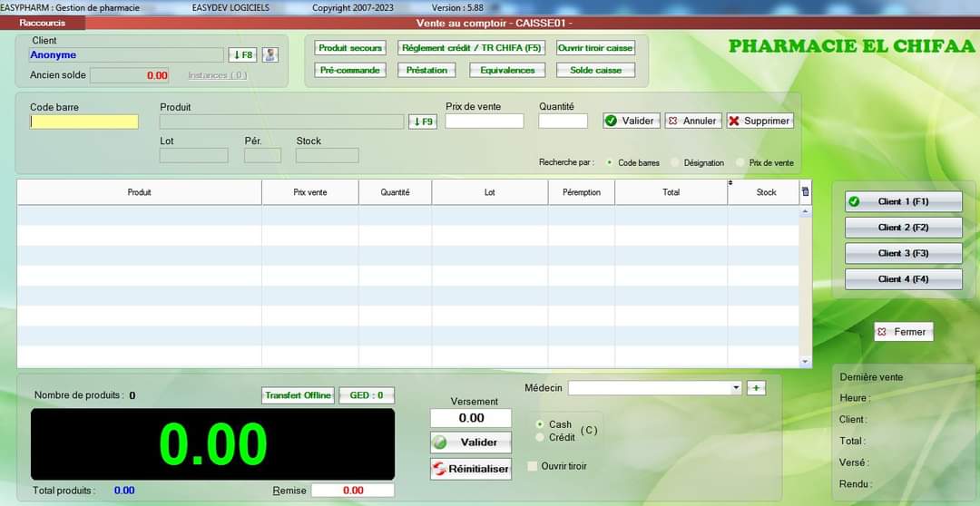Open client list with F8 button
Image resolution: width=980 pixels, height=506 pixels.
pyautogui.click(x=243, y=55)
